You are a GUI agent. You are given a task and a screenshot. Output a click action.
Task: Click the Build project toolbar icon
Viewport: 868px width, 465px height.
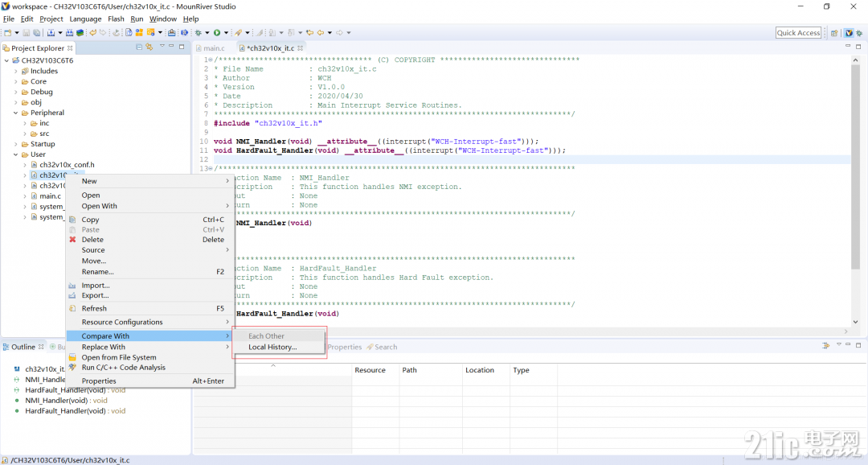point(51,33)
